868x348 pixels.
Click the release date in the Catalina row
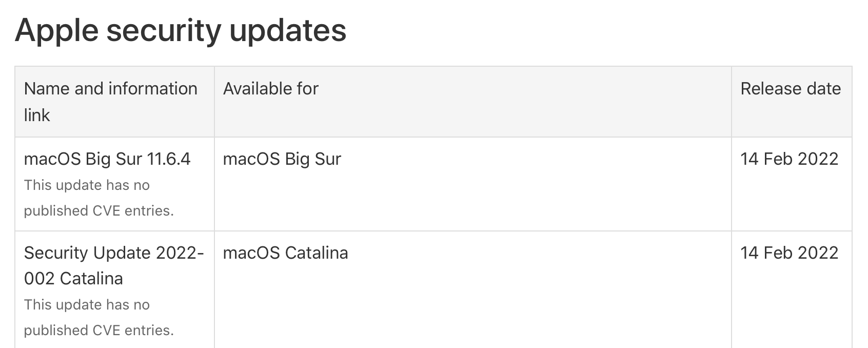coord(789,253)
